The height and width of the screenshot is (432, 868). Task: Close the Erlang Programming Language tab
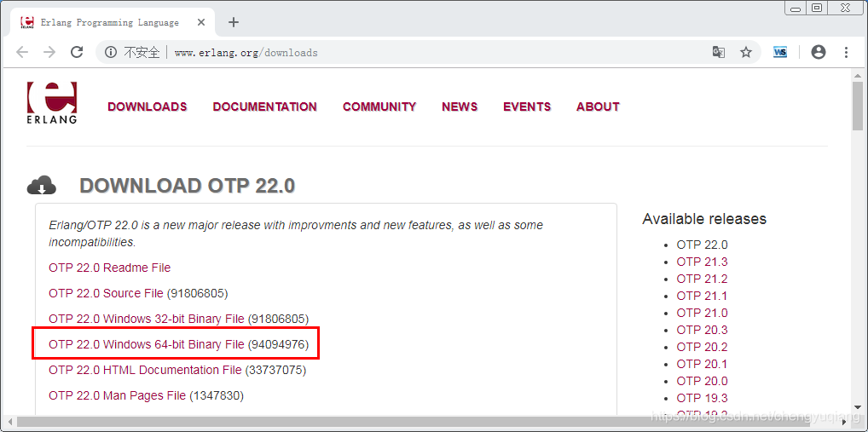tap(201, 23)
